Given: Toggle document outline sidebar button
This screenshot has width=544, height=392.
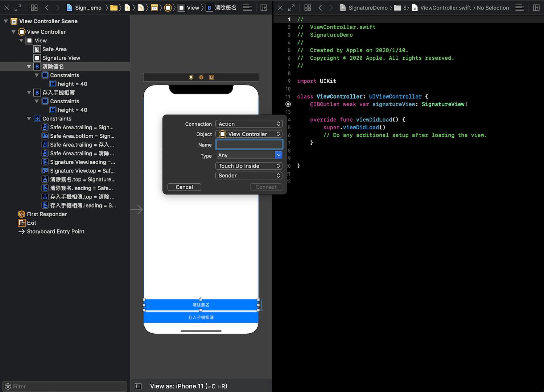Looking at the screenshot, I should 138,386.
